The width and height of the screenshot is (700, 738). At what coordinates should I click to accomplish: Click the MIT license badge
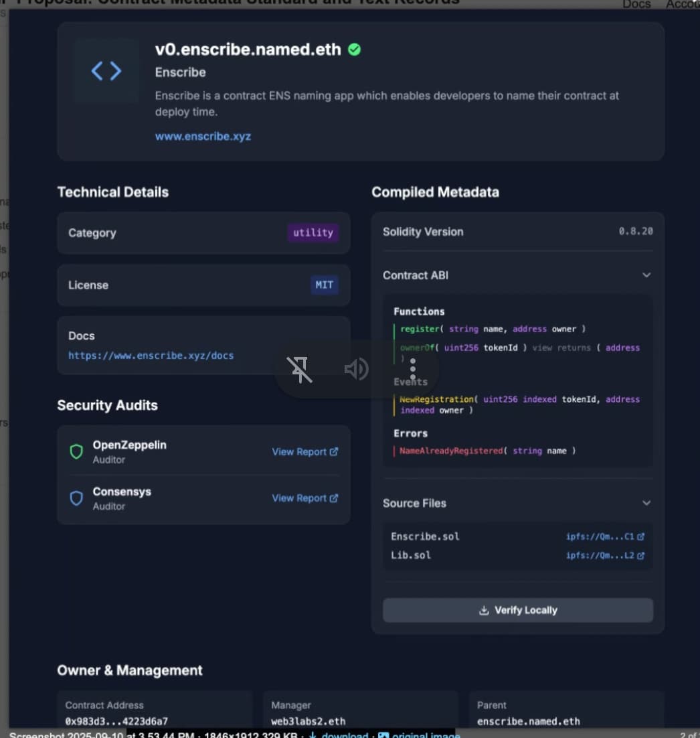pos(324,285)
